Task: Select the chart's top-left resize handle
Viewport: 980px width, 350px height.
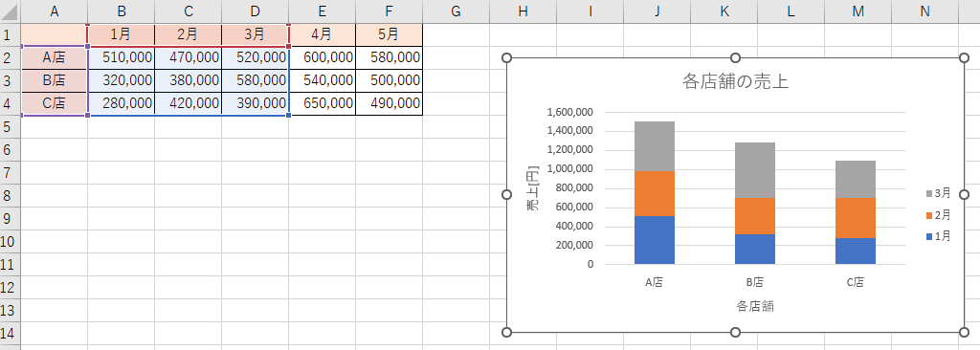Action: (x=507, y=58)
